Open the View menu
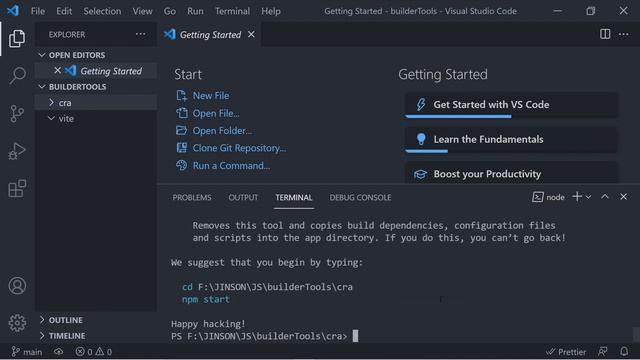Viewport: 640px width, 360px height. click(x=142, y=11)
